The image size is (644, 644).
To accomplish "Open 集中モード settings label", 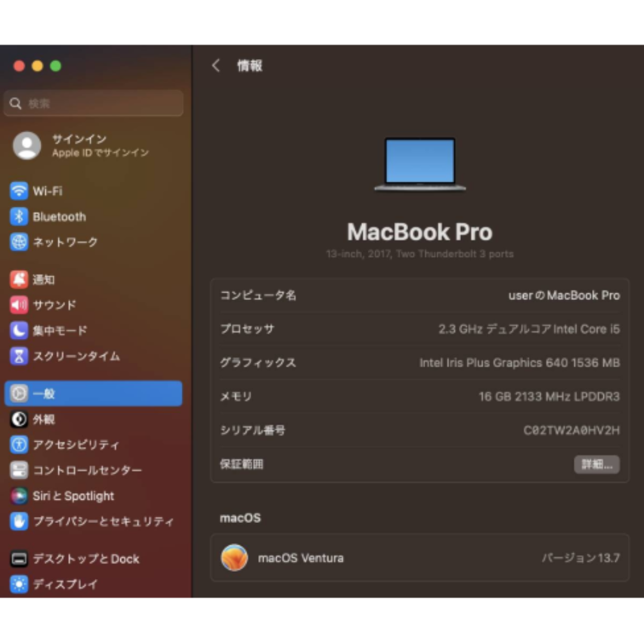I will tap(60, 330).
